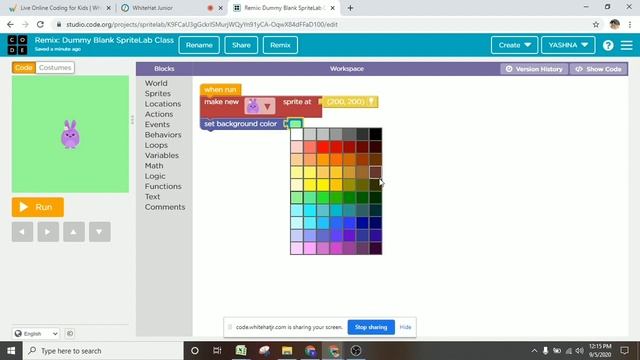Click the up arrow game control
Viewport: 640px width, 360px height.
[74, 232]
